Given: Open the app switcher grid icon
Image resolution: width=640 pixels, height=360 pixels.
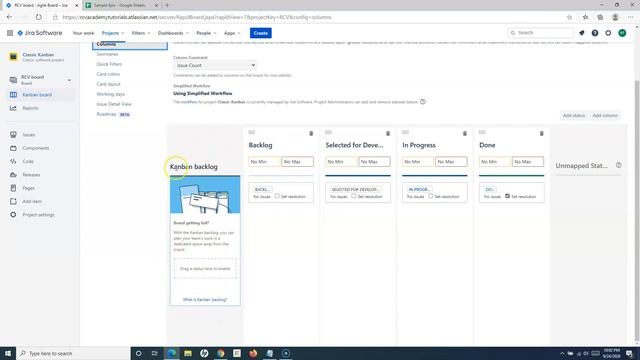Looking at the screenshot, I should [x=10, y=33].
